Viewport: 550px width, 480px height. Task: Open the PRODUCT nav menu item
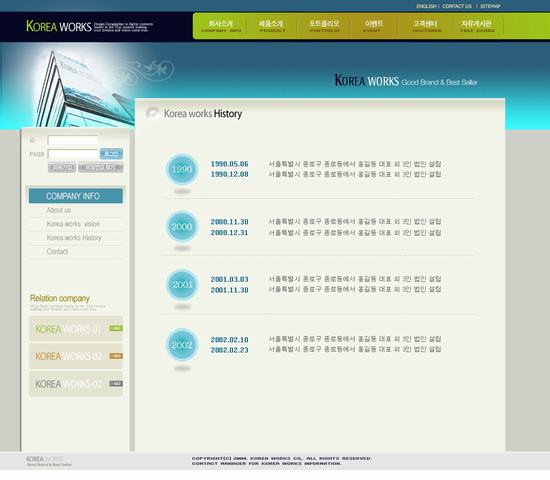(x=271, y=26)
